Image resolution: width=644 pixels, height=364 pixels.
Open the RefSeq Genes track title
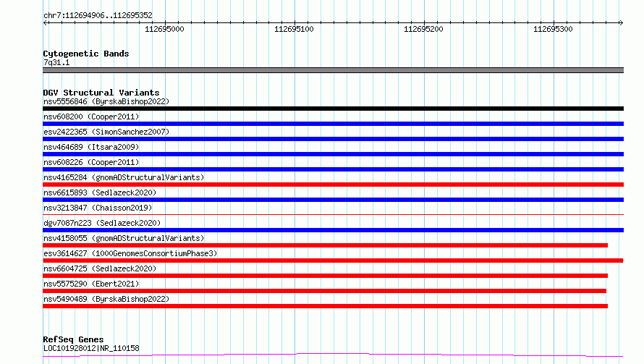(73, 339)
